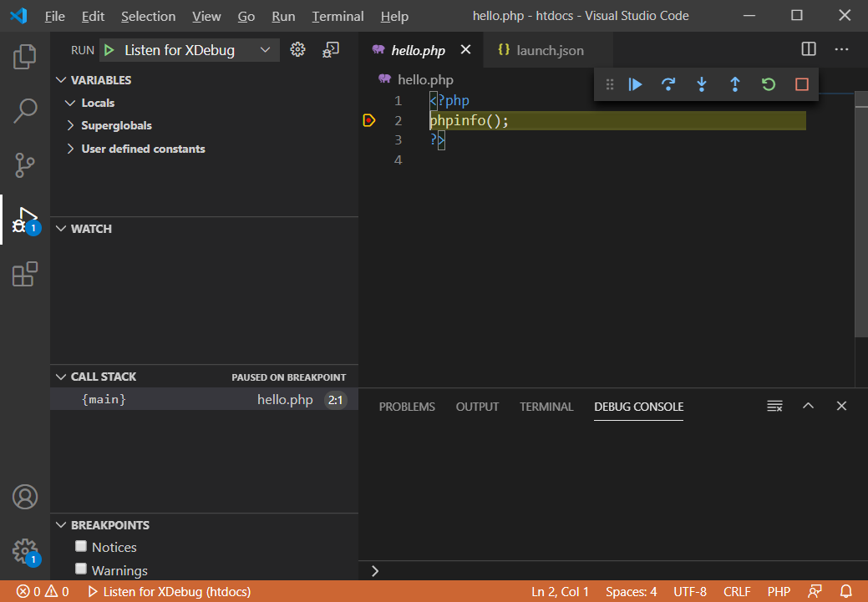Click the Step Over debug icon
Image resolution: width=868 pixels, height=602 pixels.
coord(668,84)
